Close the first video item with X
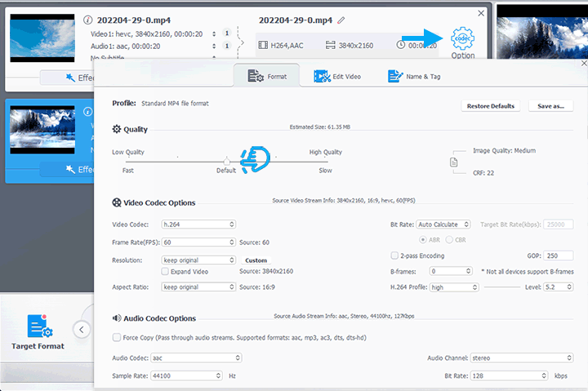Image resolution: width=588 pixels, height=391 pixels. tap(481, 13)
